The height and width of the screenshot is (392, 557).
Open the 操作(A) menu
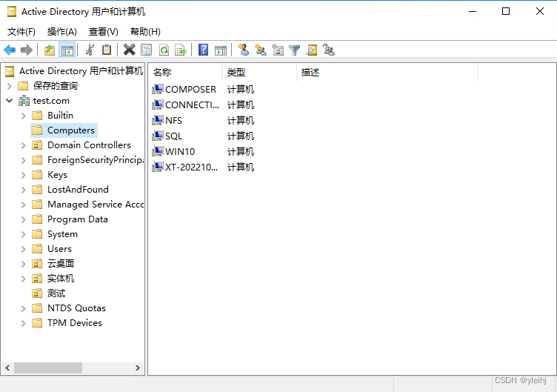[x=61, y=32]
